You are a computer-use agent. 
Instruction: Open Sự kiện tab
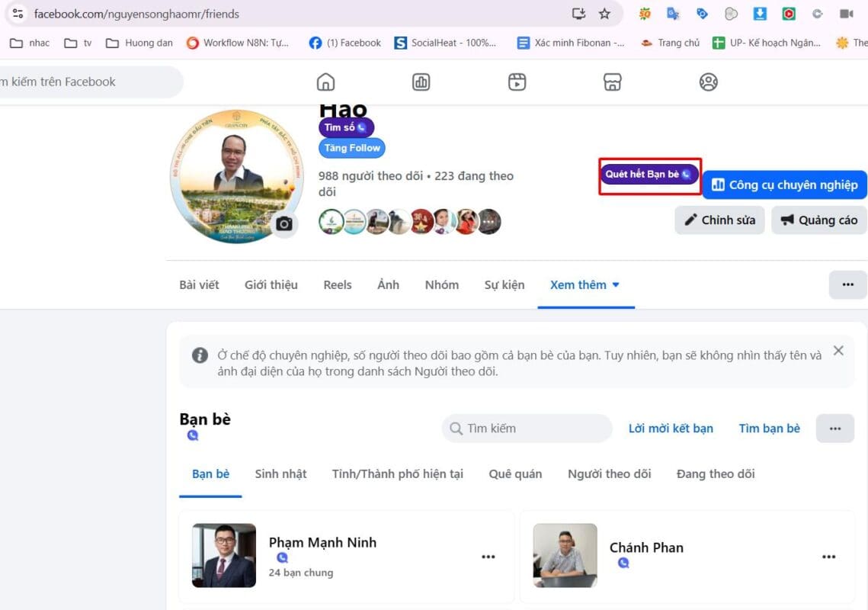pos(504,284)
